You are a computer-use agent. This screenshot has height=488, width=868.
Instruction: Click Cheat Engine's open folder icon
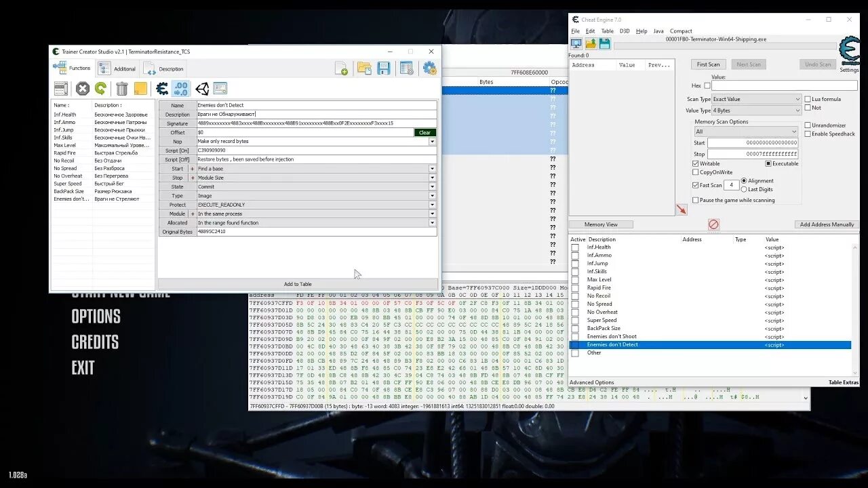(591, 44)
